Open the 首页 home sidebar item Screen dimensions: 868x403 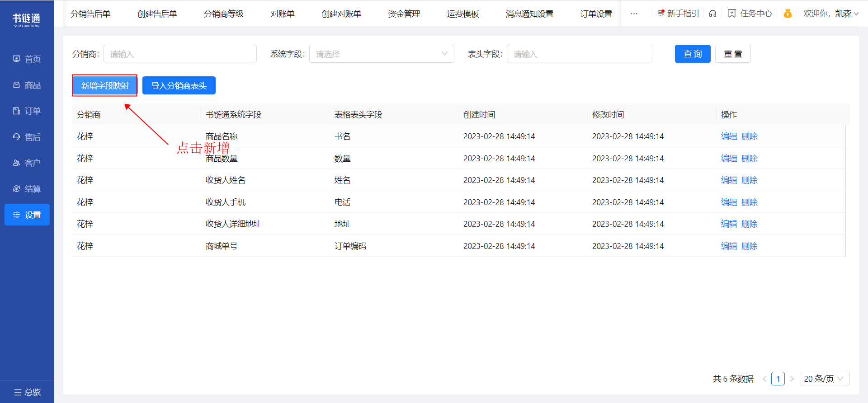tap(27, 59)
